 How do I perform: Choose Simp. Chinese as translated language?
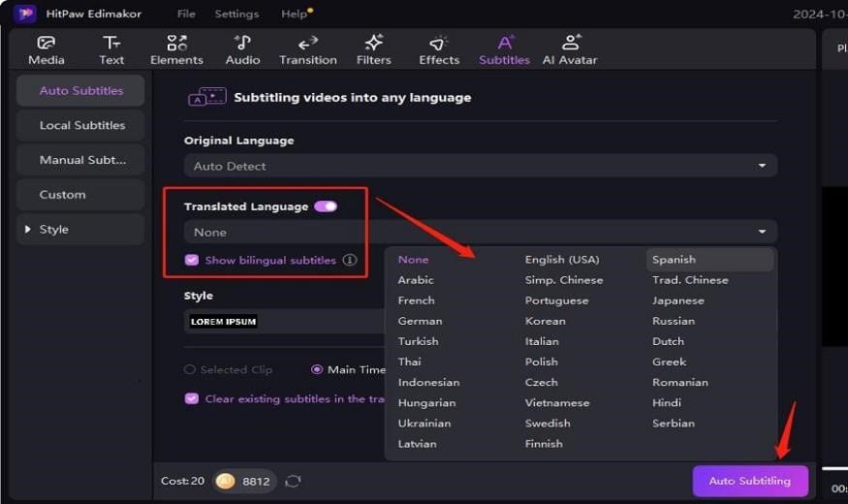pyautogui.click(x=563, y=280)
